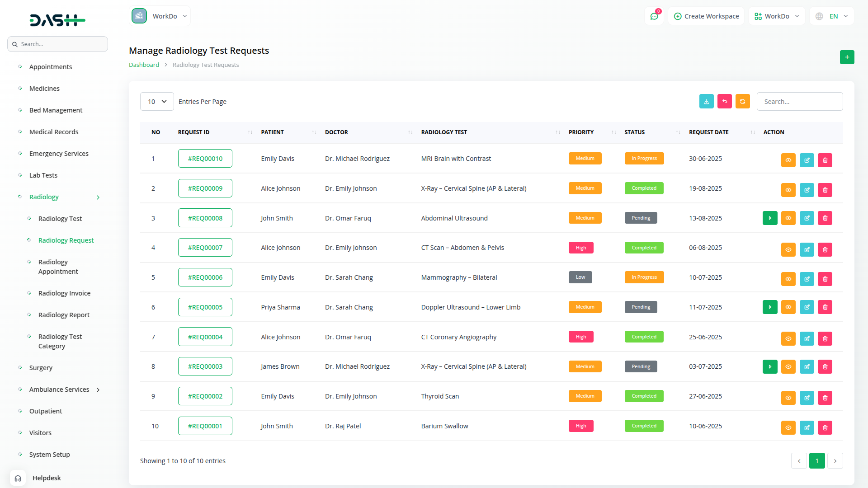Open the entries per page dropdown
The image size is (868, 488).
click(156, 102)
